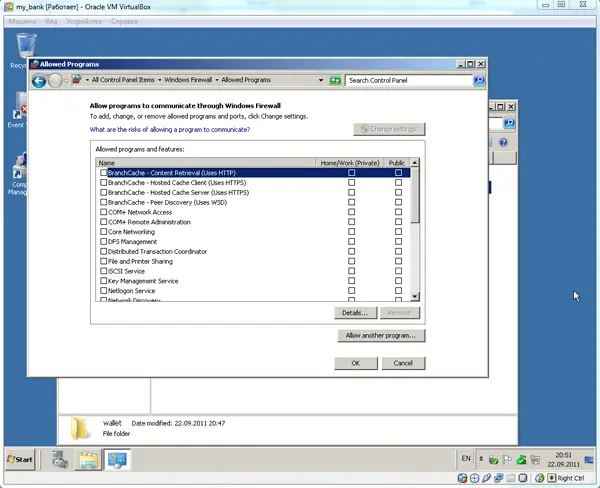Toggle Public checkbox for BranchCache - Hosted Cache Server
This screenshot has width=600, height=488.
click(398, 193)
